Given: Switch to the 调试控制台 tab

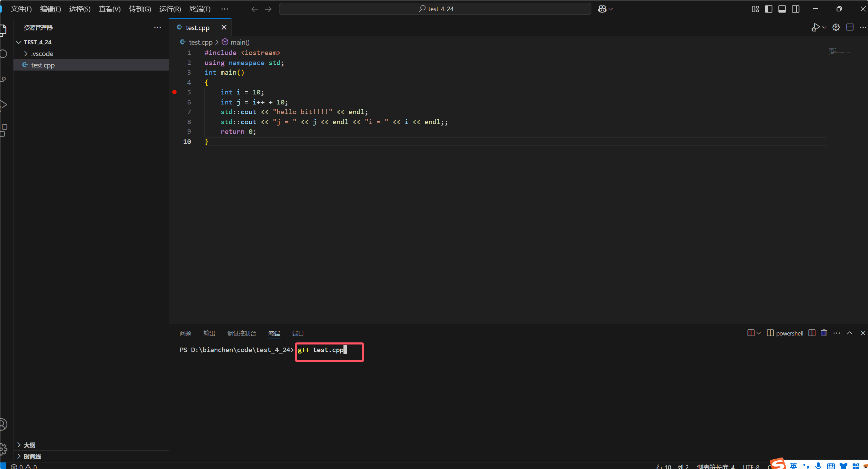Looking at the screenshot, I should pyautogui.click(x=242, y=333).
